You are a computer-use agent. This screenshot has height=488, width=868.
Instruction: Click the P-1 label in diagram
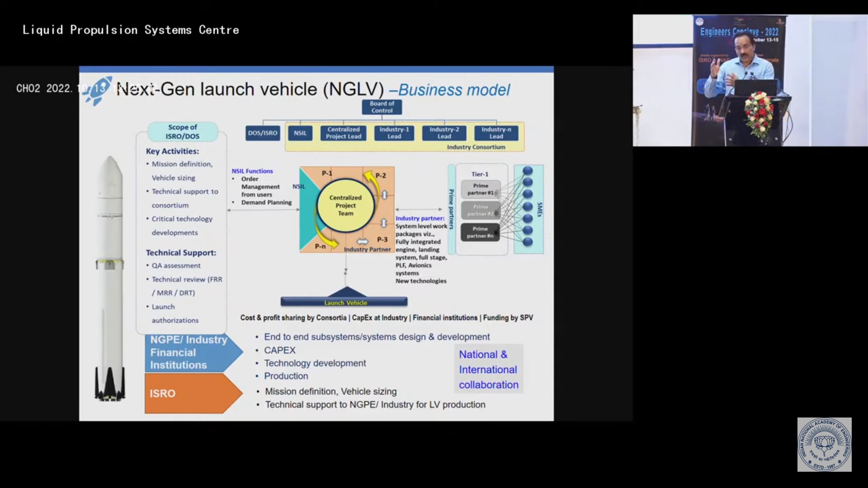click(327, 173)
